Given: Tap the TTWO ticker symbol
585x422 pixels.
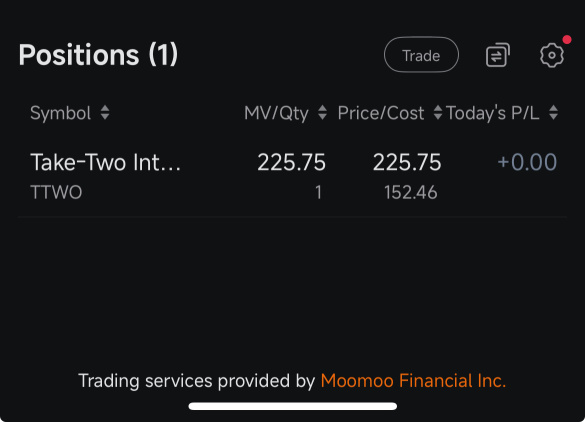Looking at the screenshot, I should pyautogui.click(x=56, y=193).
